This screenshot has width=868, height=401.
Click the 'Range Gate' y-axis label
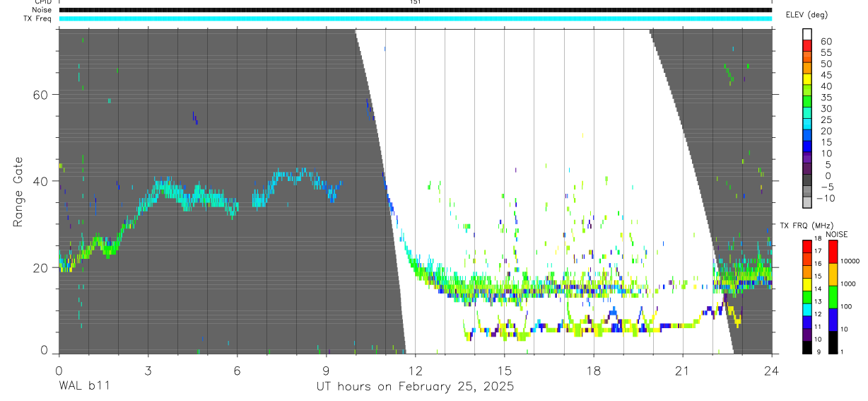19,192
